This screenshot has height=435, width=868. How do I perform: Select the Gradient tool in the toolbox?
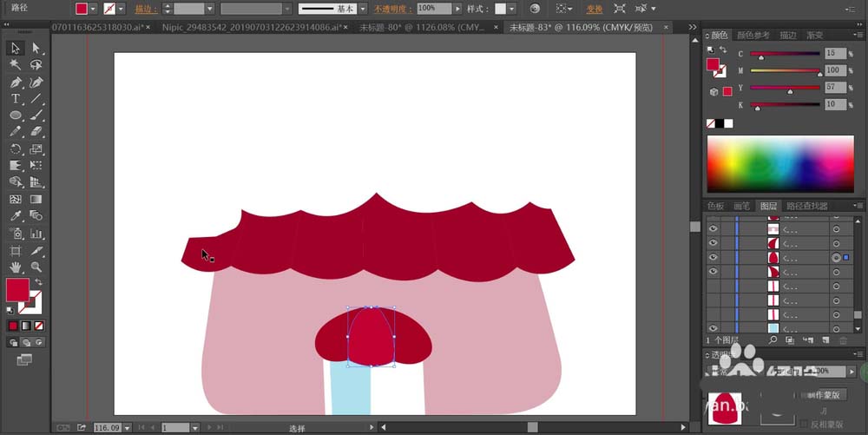point(36,199)
